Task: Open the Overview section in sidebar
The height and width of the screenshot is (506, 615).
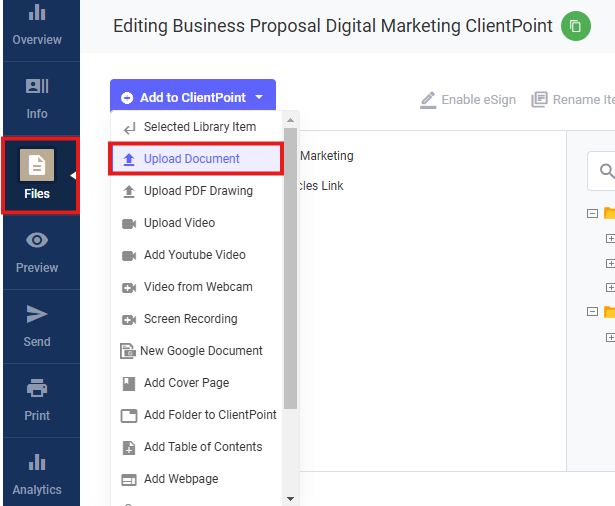Action: pos(37,25)
